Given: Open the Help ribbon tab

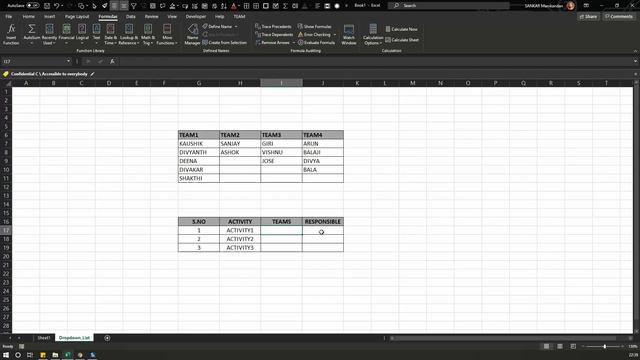Looking at the screenshot, I should pyautogui.click(x=219, y=17).
